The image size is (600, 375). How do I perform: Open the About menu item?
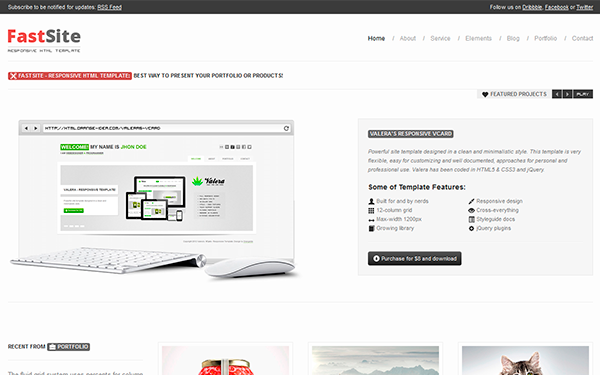(x=408, y=38)
